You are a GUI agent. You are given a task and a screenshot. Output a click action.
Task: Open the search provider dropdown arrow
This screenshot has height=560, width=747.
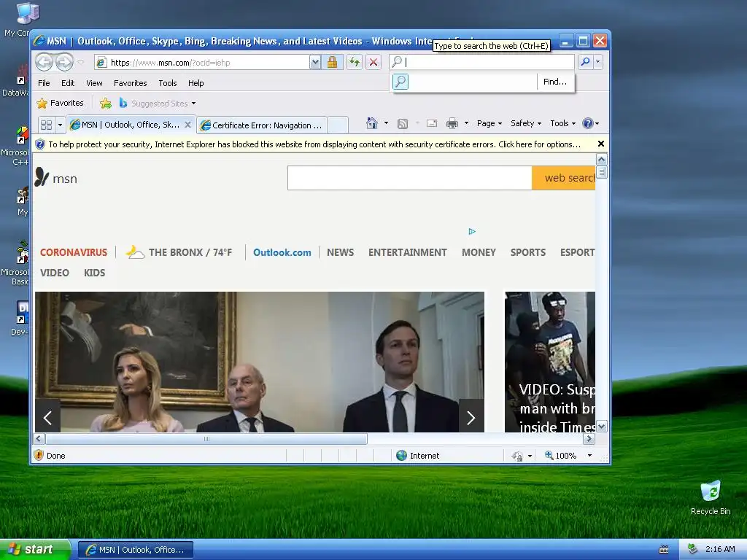tap(598, 62)
